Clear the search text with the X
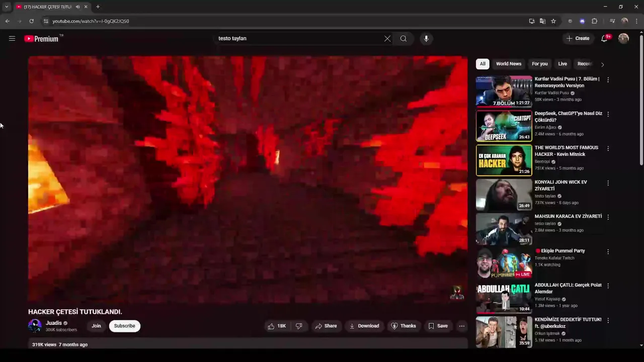Screen dimensions: 644x362 coord(387,38)
